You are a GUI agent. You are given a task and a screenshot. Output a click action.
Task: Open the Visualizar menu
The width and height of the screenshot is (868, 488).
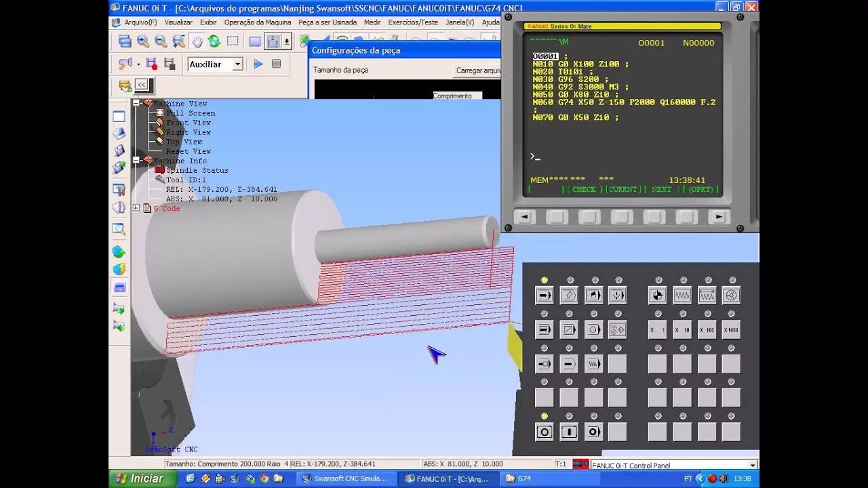[x=178, y=22]
